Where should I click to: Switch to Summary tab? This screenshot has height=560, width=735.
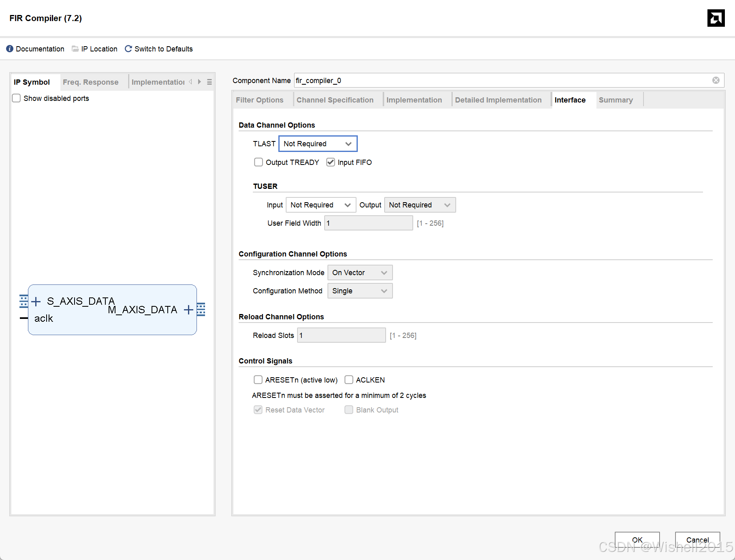[616, 100]
